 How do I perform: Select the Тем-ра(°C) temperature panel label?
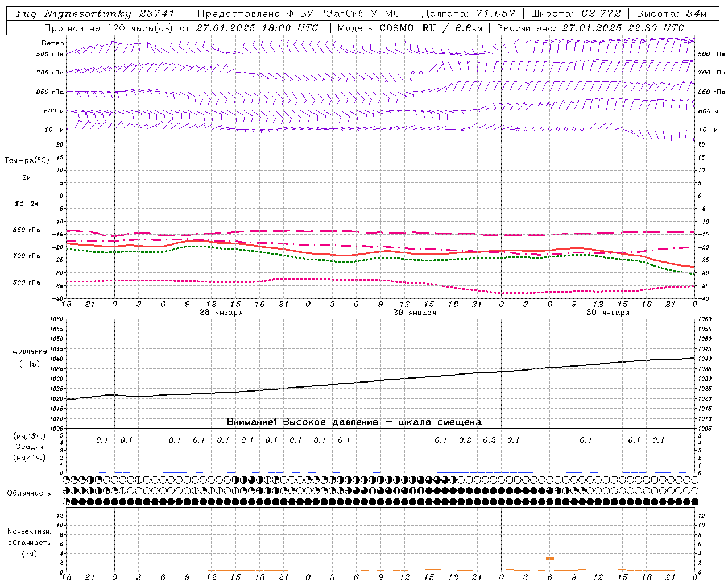tap(27, 161)
